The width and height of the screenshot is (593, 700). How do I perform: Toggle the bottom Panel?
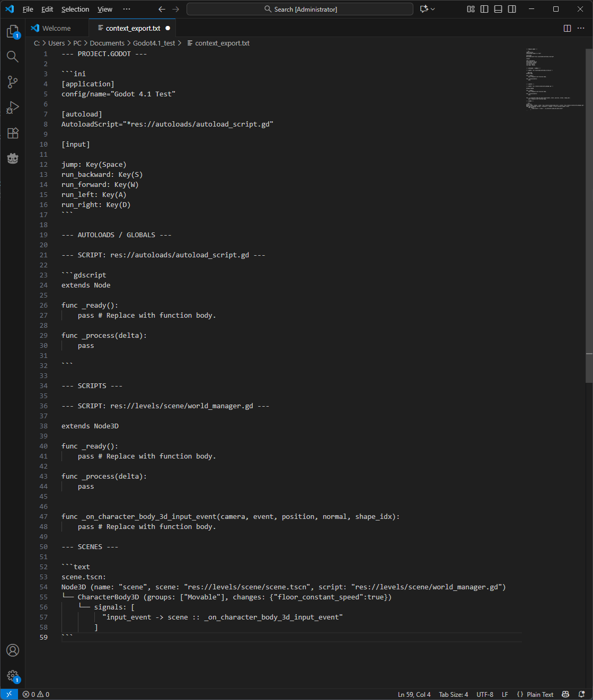498,9
